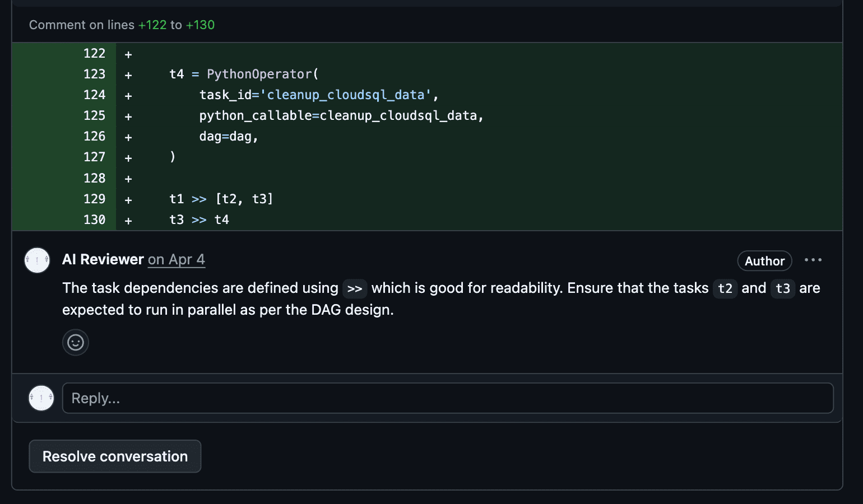Focus the Reply text field
Screen dimensions: 863x504
[447, 398]
